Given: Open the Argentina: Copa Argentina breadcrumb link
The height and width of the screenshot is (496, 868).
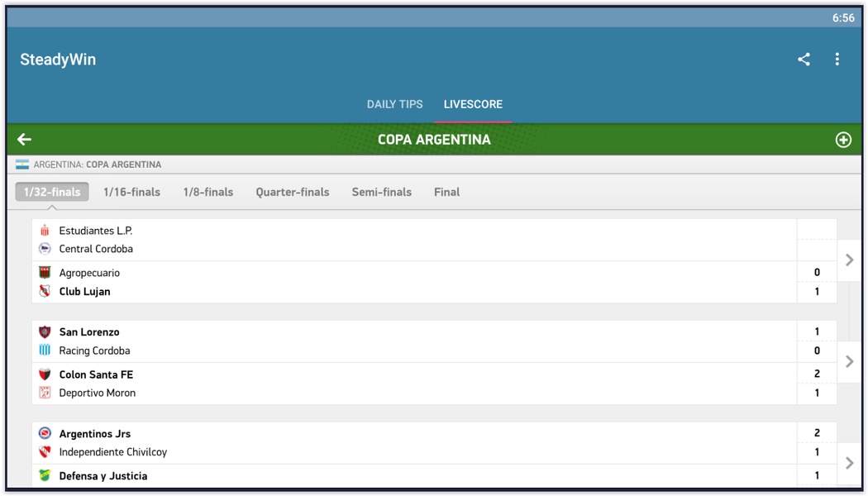Looking at the screenshot, I should coord(98,165).
